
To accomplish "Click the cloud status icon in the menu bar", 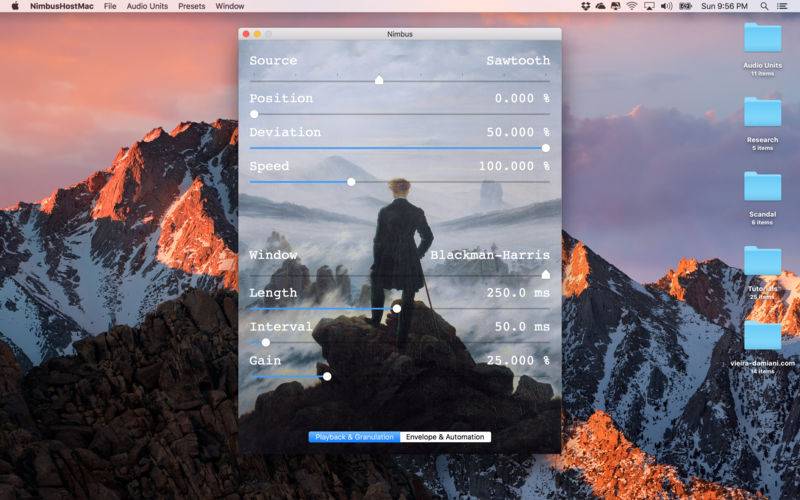I will pyautogui.click(x=601, y=6).
